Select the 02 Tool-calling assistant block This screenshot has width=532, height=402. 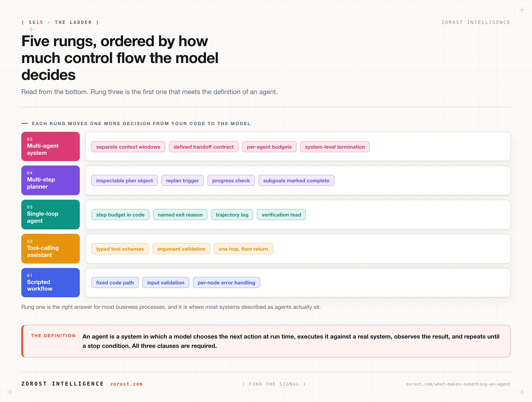(x=51, y=249)
